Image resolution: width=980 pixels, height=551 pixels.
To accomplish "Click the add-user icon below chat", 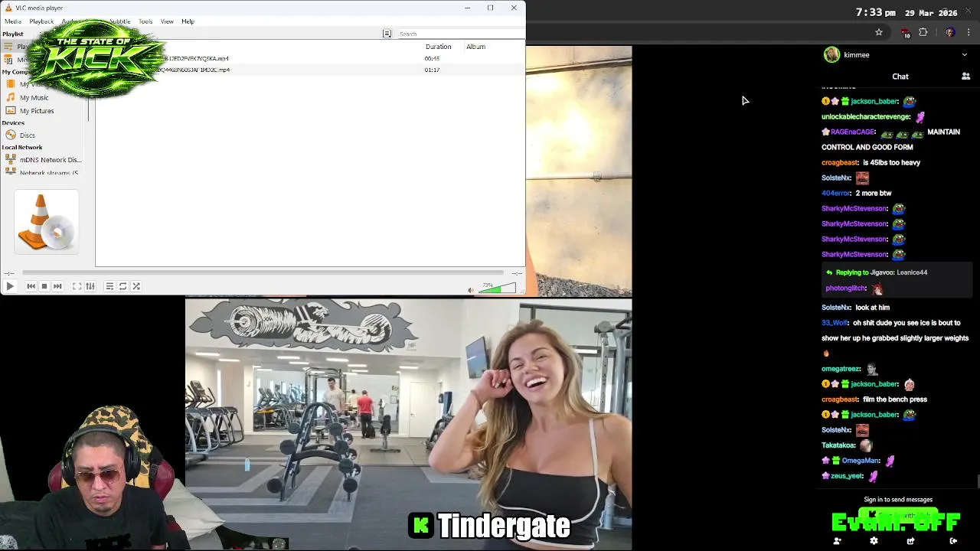I will pyautogui.click(x=838, y=541).
